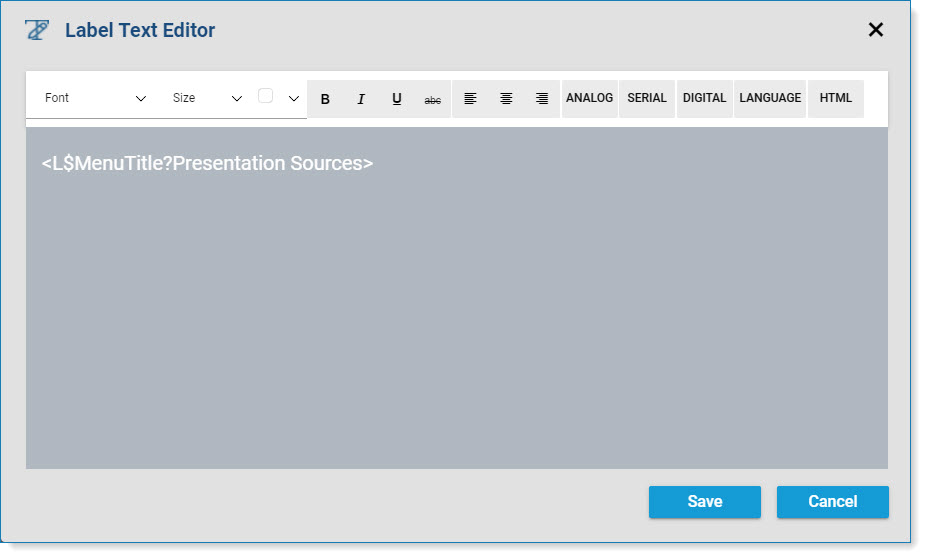
Task: Toggle bold formatting
Action: 325,99
